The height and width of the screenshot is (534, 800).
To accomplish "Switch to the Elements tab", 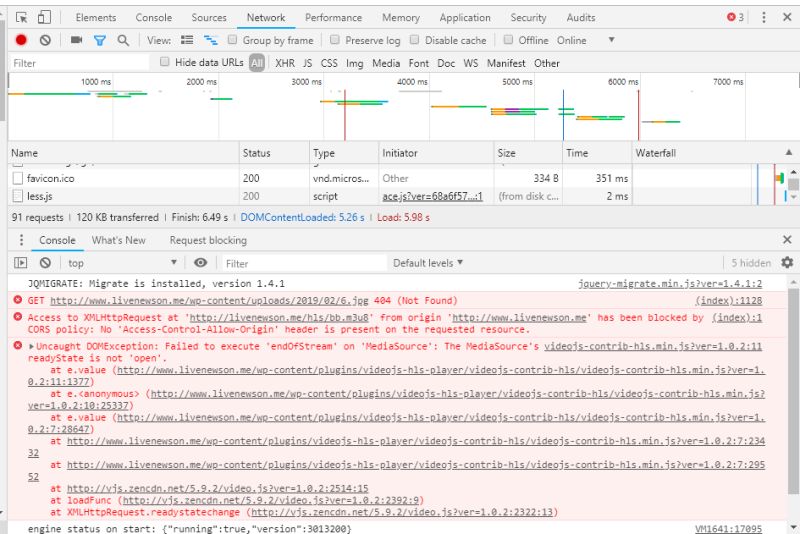I will coord(96,17).
